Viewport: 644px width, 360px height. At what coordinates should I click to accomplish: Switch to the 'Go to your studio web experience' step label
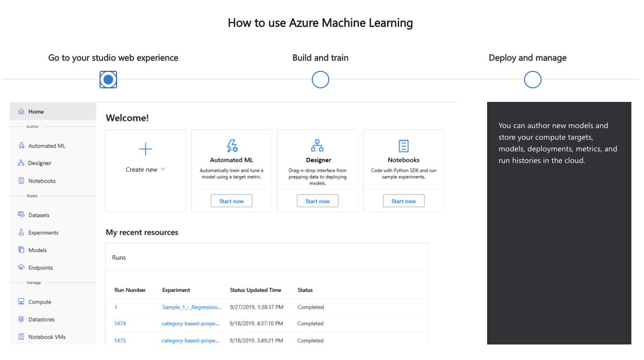click(113, 58)
